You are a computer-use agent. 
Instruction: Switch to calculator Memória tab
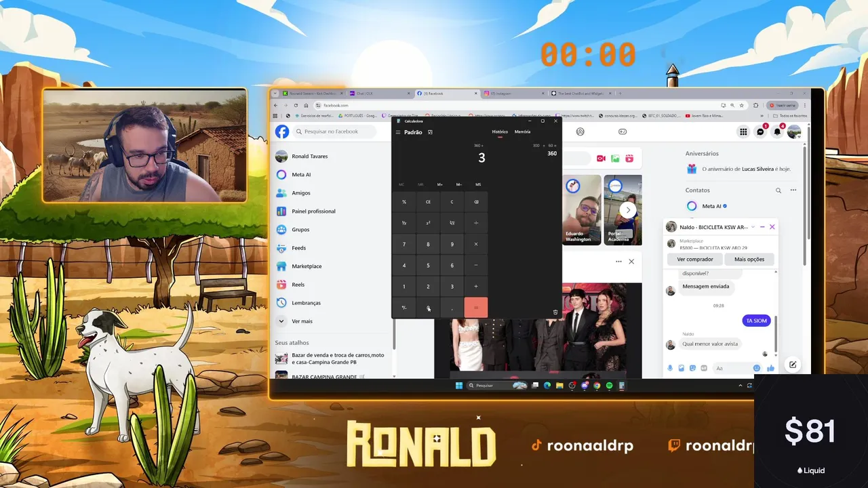pyautogui.click(x=522, y=132)
